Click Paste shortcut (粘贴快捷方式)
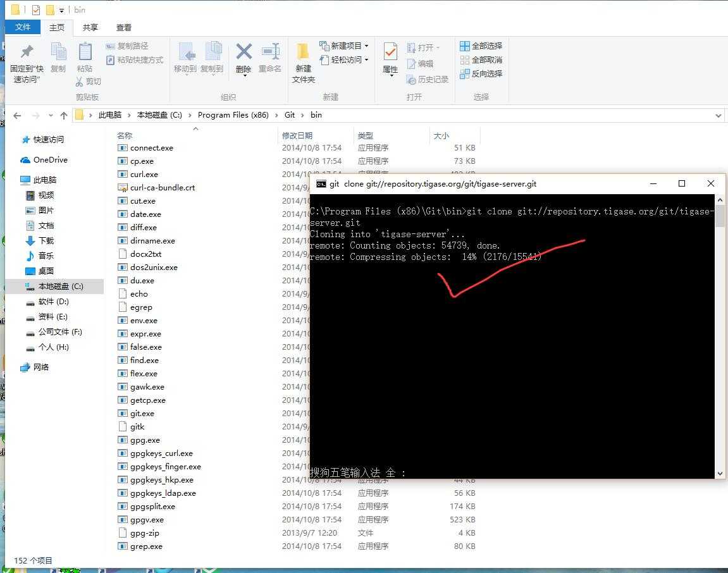 (135, 60)
